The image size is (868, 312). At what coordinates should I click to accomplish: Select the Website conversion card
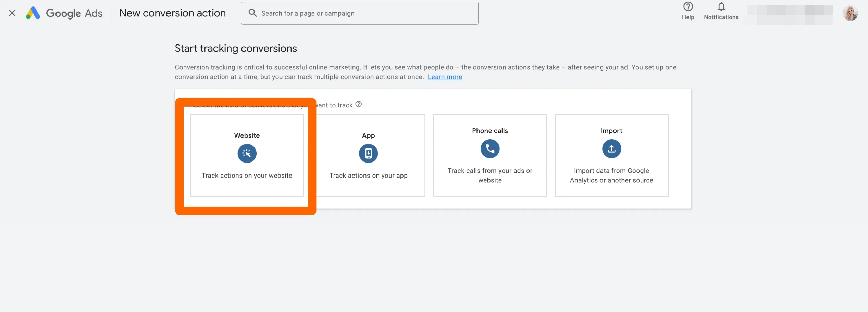247,155
